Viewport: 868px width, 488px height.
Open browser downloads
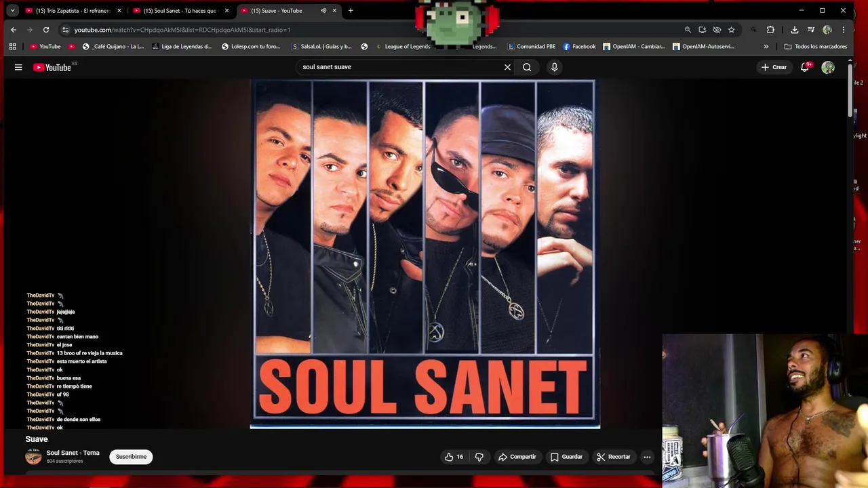tap(795, 30)
